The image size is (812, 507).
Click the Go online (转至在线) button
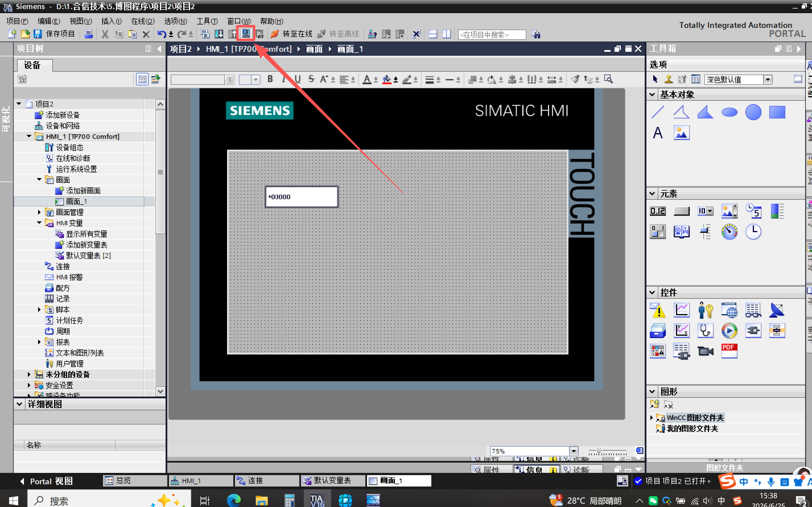291,34
